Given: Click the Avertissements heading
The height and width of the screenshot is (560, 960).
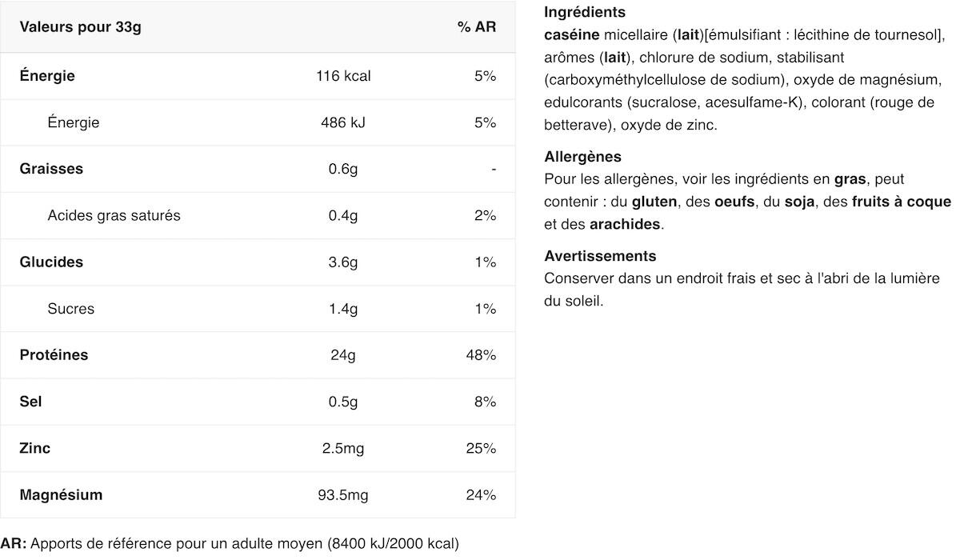Looking at the screenshot, I should pyautogui.click(x=600, y=256).
